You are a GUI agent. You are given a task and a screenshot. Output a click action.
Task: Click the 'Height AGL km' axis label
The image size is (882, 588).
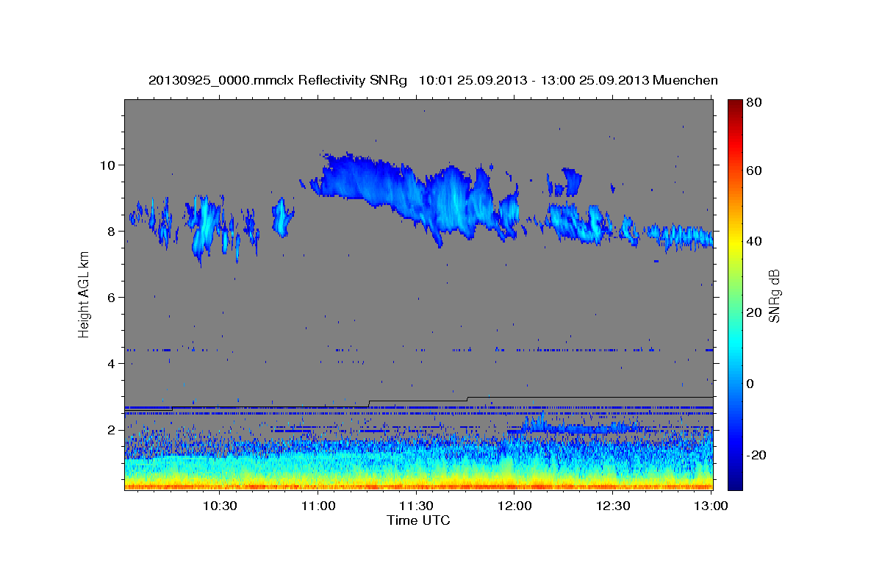tap(85, 294)
